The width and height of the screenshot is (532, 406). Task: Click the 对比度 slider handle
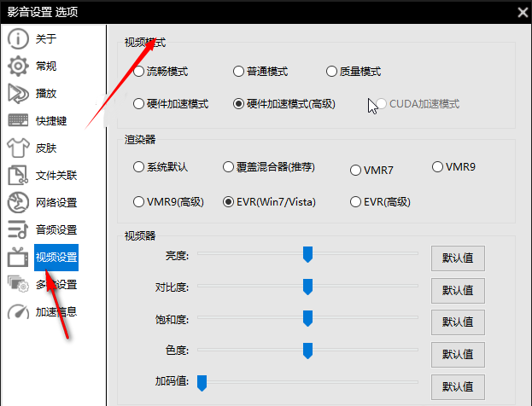click(307, 286)
